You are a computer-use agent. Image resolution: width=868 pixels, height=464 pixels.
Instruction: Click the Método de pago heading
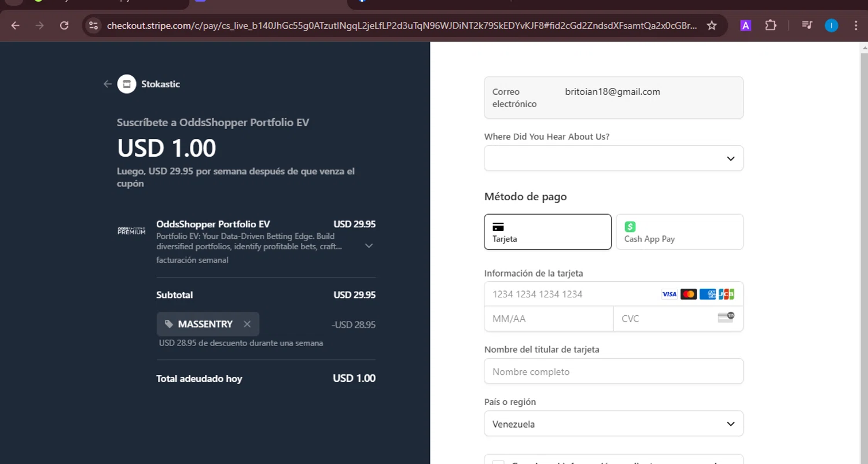(525, 197)
